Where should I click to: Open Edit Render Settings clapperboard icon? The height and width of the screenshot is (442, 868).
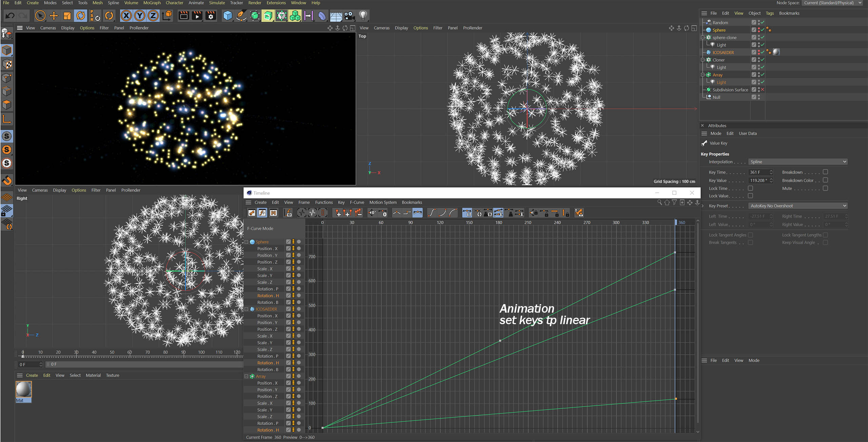pyautogui.click(x=211, y=16)
